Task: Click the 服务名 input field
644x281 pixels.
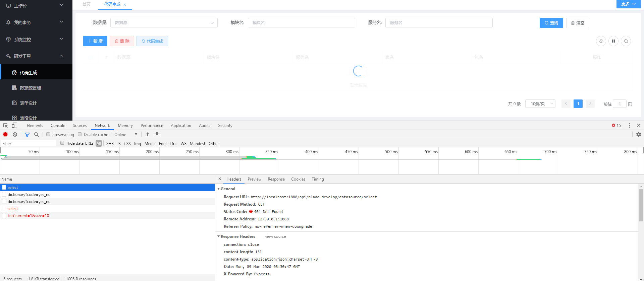Action: [x=439, y=22]
